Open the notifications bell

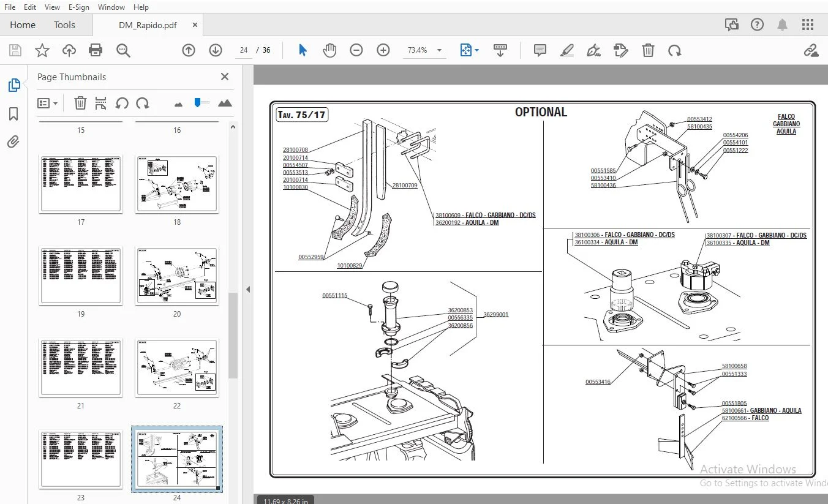[x=783, y=25]
